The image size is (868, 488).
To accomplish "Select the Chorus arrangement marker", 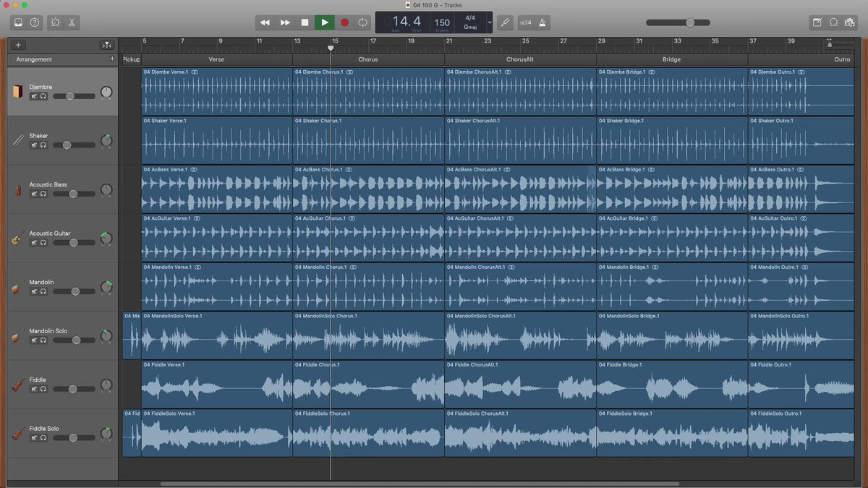I will point(368,59).
